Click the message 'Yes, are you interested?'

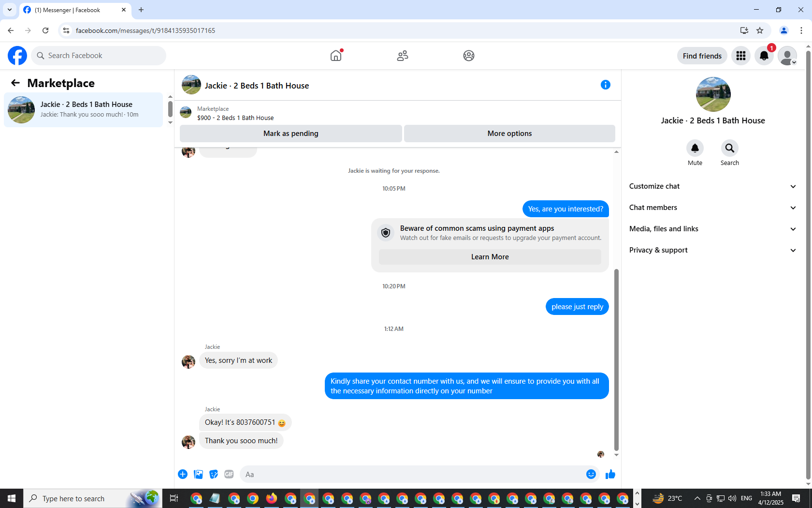point(565,209)
